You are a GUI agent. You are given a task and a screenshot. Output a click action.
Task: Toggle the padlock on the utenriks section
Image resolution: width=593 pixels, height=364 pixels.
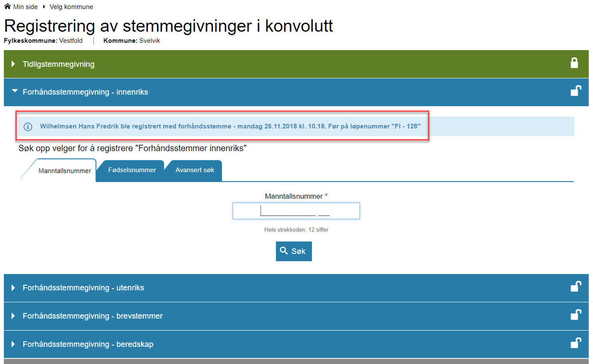pyautogui.click(x=576, y=287)
